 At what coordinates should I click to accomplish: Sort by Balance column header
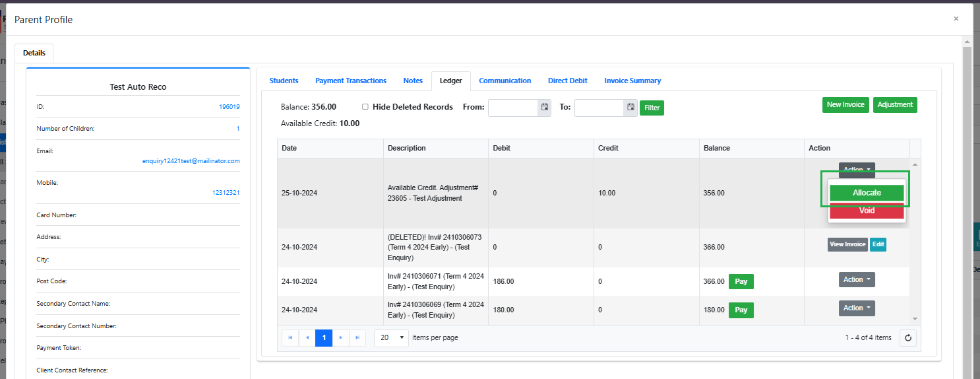point(752,149)
